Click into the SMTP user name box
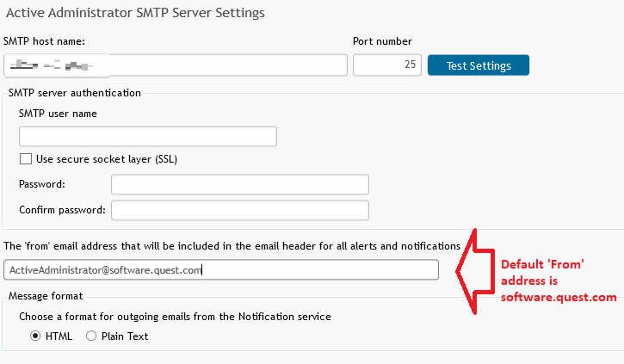Screen dimensions: 624x364 pos(147,136)
